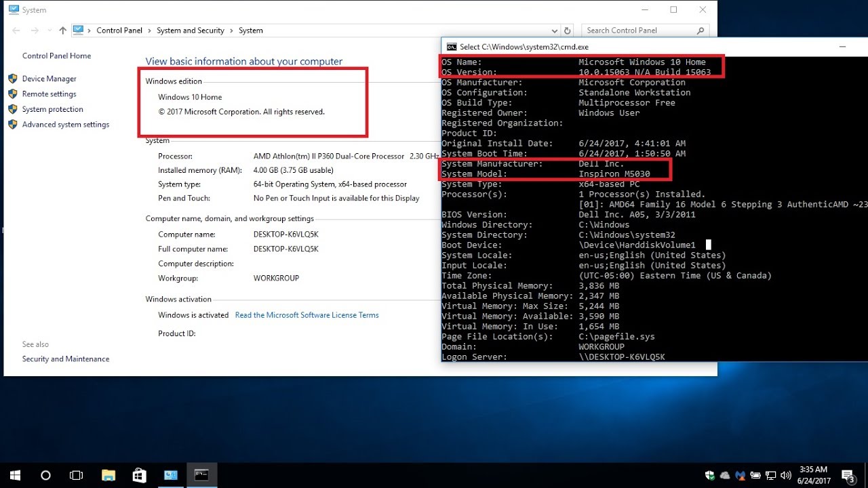868x488 pixels.
Task: Click the Computer name value DESKTOP-K6VLQ5K
Action: tap(285, 235)
